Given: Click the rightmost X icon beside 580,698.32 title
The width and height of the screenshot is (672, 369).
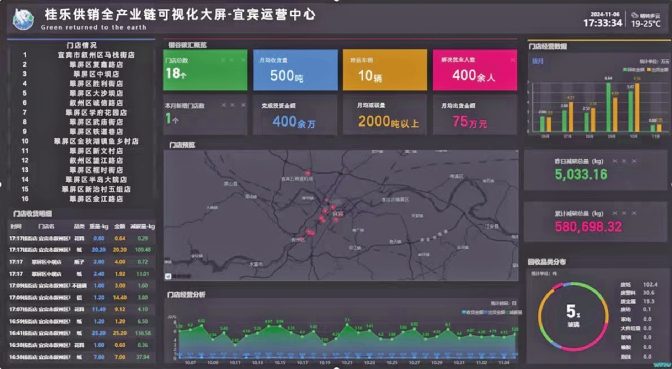Looking at the screenshot, I should [634, 213].
